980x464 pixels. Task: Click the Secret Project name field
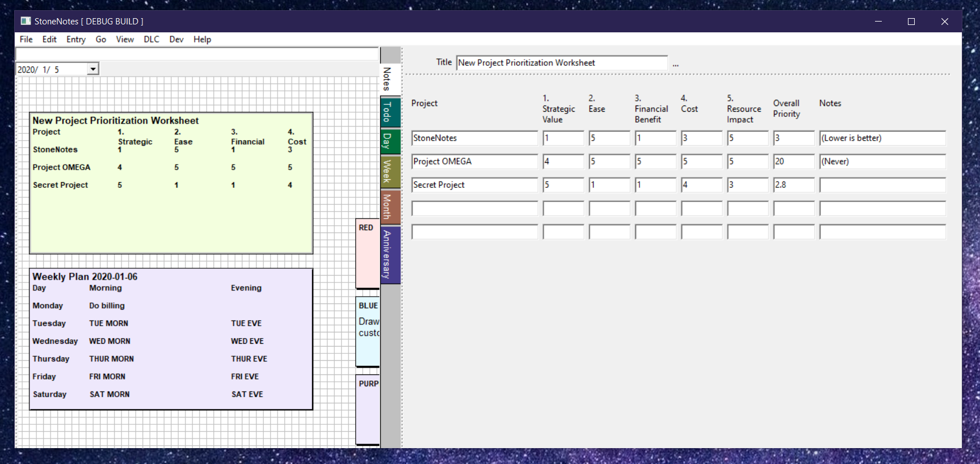point(474,185)
